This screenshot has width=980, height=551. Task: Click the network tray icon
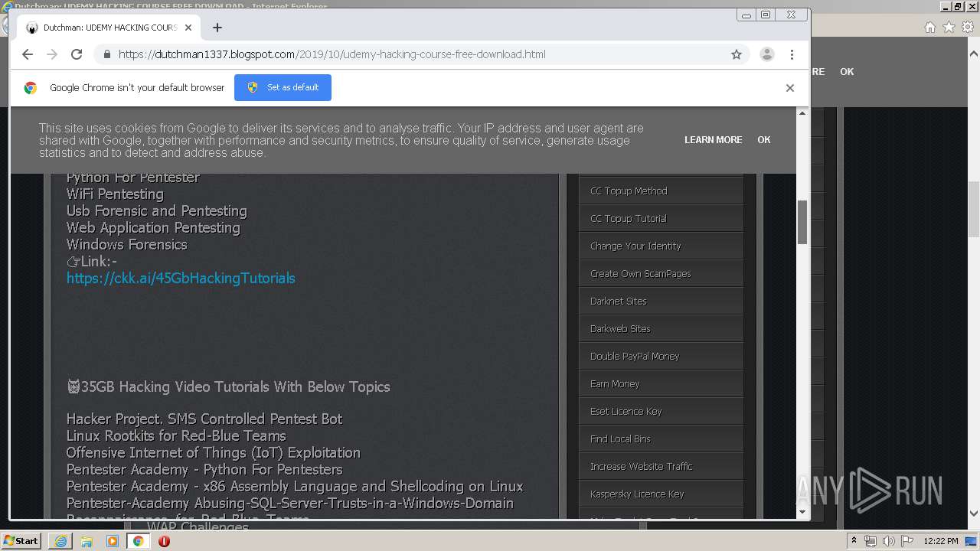(x=871, y=541)
